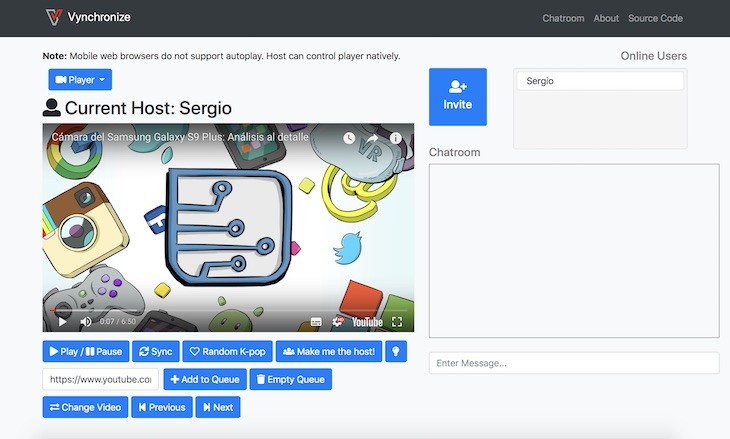Screen dimensions: 730x439
Task: Click the lightbulb icon button
Action: [x=396, y=351]
